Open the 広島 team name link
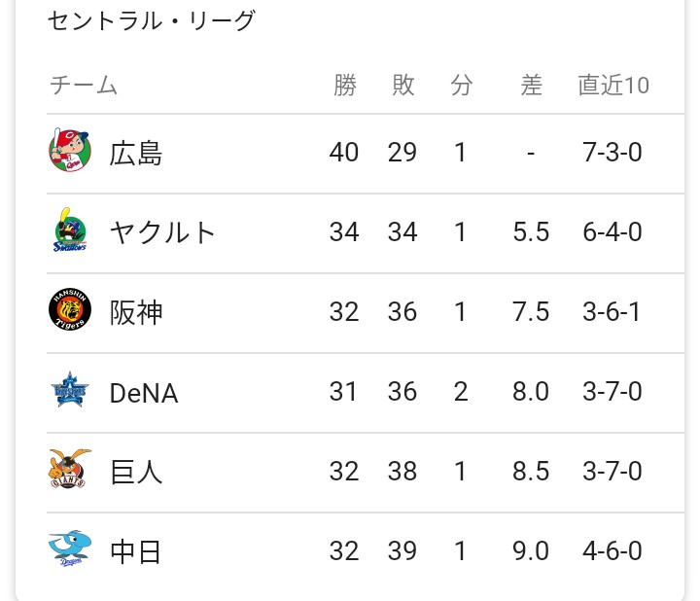Viewport: 700px width, 601px height. click(x=136, y=153)
